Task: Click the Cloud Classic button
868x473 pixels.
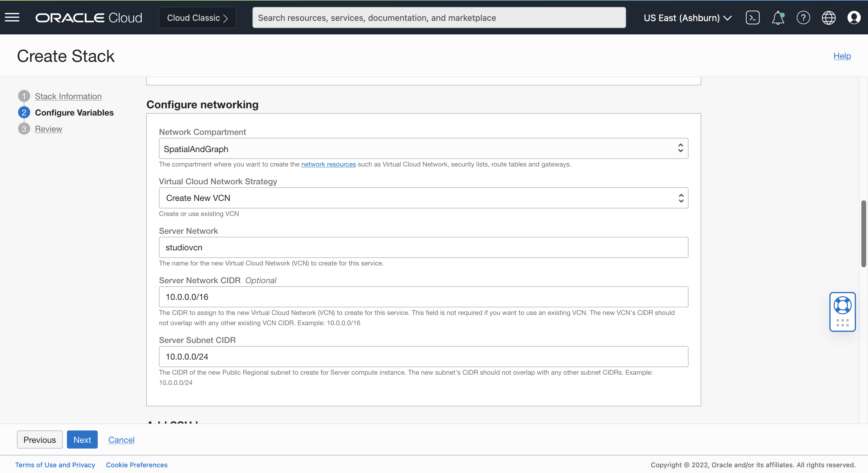Action: click(197, 17)
